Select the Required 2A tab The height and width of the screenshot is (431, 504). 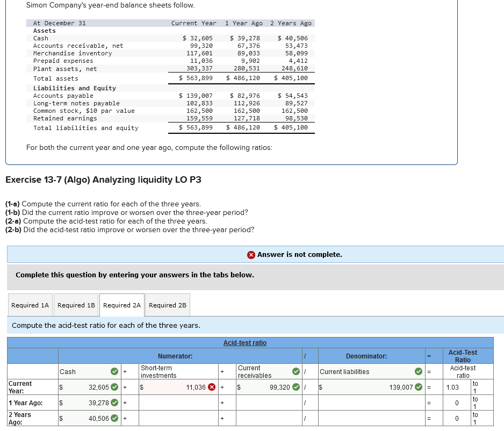point(122,305)
